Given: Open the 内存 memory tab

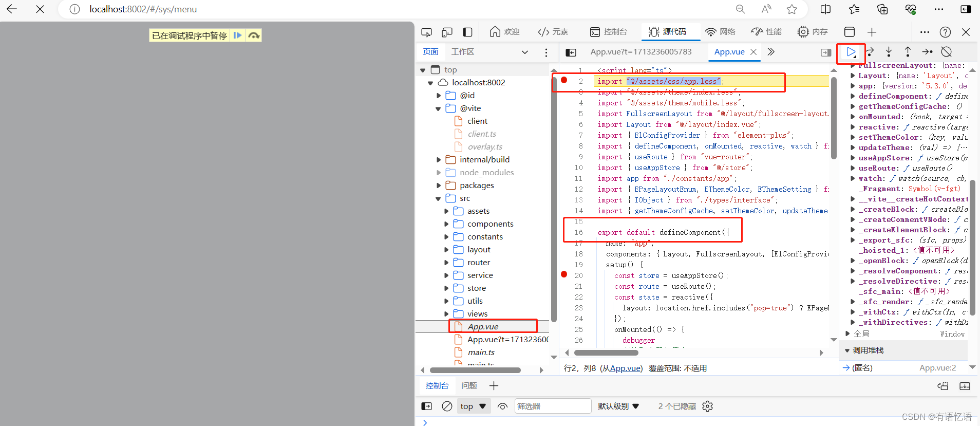Looking at the screenshot, I should pyautogui.click(x=813, y=32).
